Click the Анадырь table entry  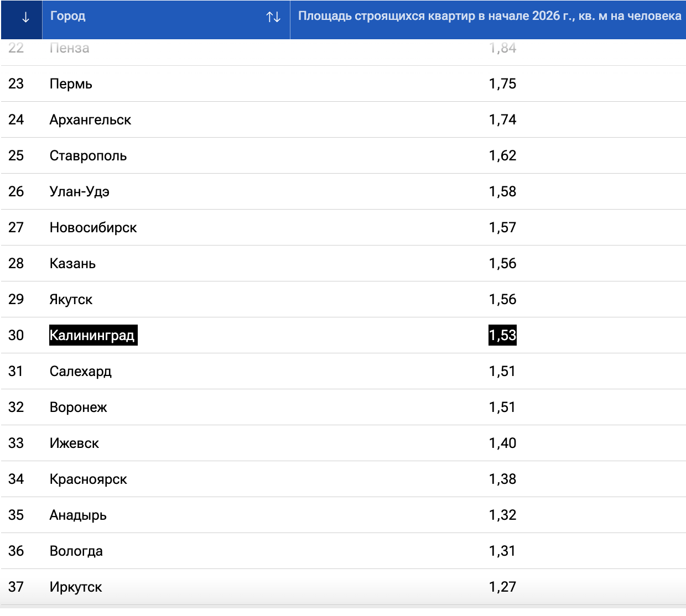[78, 515]
